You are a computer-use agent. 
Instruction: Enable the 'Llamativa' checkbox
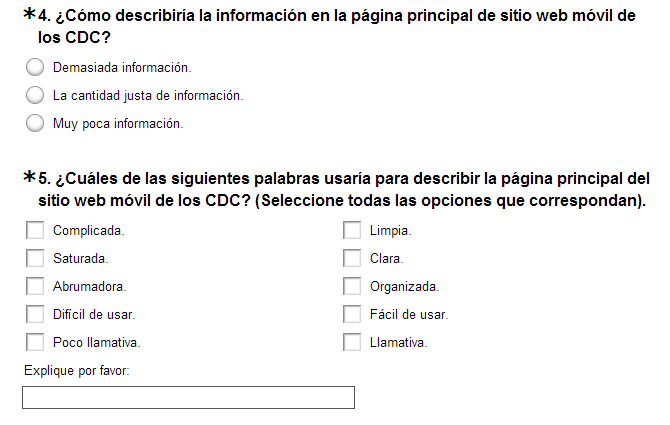click(352, 343)
